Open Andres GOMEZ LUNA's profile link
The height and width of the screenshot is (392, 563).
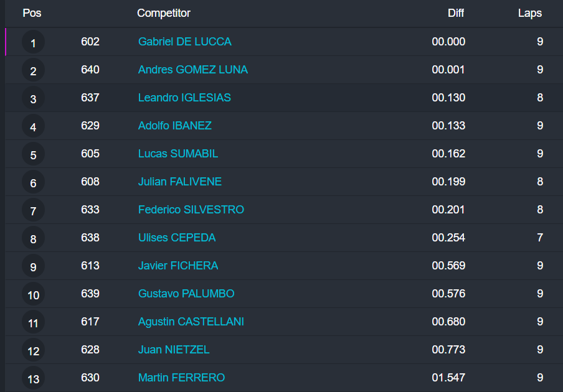(192, 70)
